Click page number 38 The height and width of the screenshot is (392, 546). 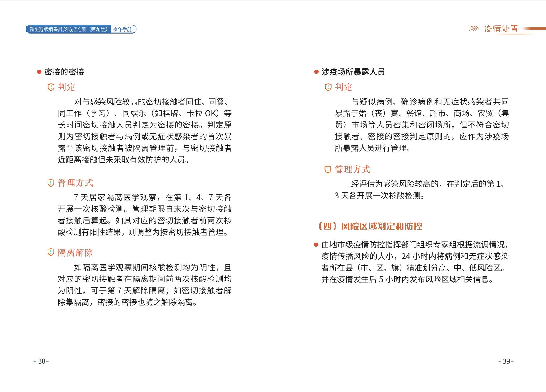click(41, 361)
